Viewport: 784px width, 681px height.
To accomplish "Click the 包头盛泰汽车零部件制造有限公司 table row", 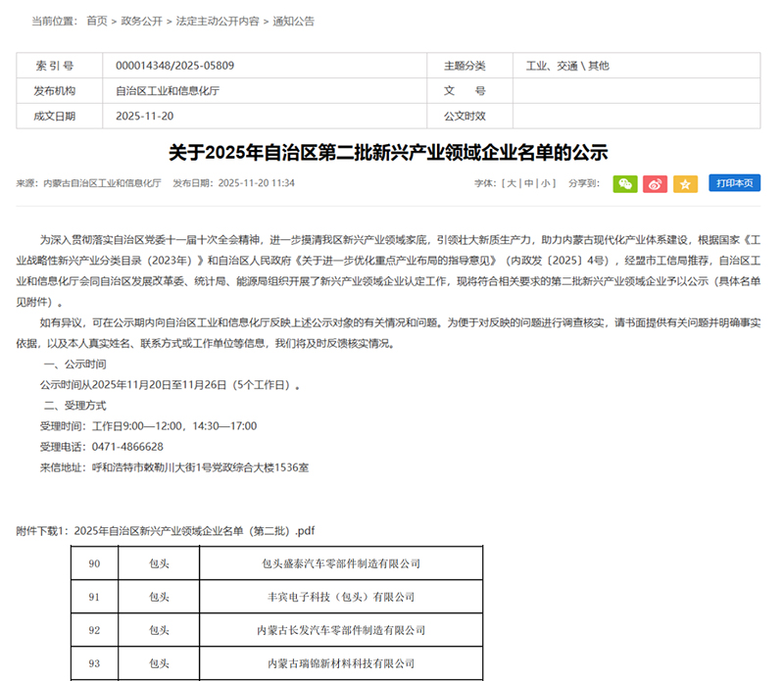I will point(340,563).
